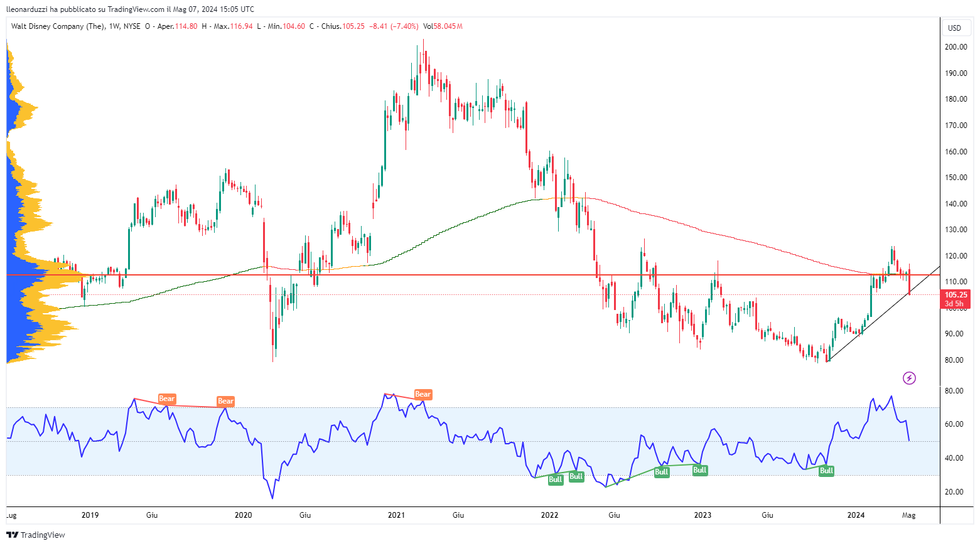
Task: Click the 3d 5h countdown under price tag
Action: click(954, 304)
